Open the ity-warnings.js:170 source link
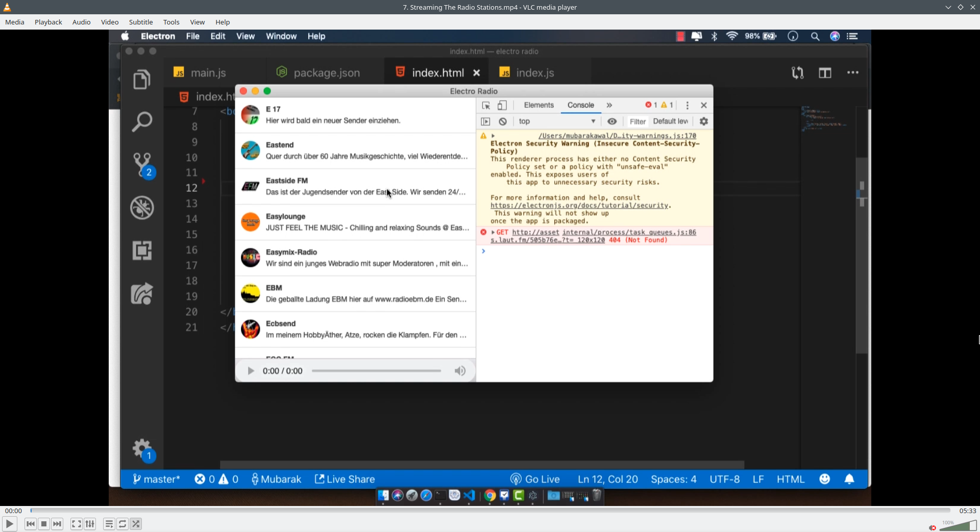 coord(617,136)
